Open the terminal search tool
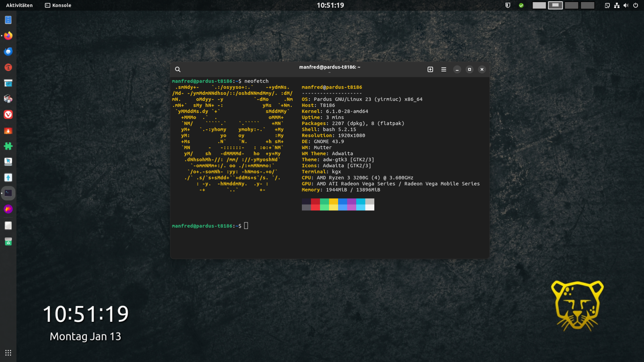644x362 pixels. 178,70
